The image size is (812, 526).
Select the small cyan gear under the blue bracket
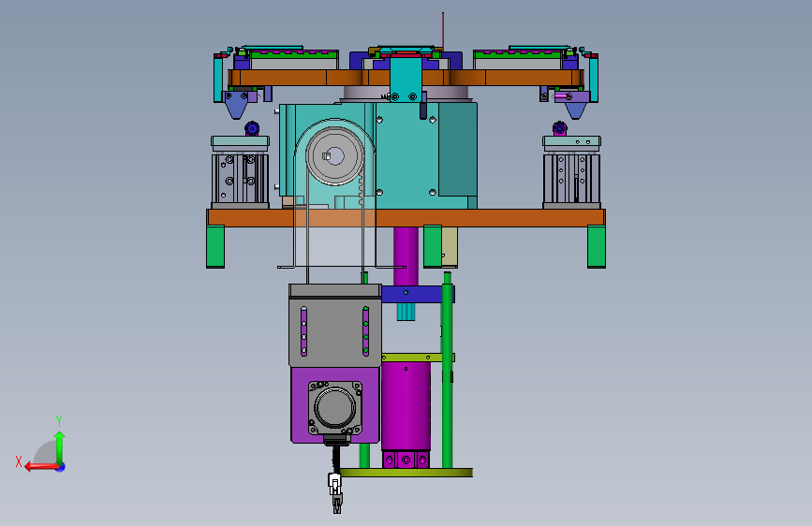click(x=406, y=313)
